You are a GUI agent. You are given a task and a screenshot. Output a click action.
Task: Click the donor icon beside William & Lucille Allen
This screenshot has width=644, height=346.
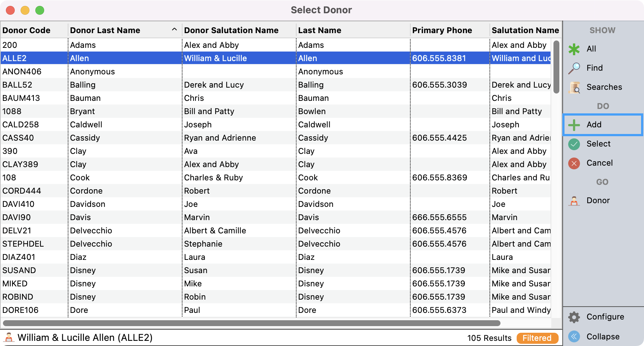pos(9,338)
